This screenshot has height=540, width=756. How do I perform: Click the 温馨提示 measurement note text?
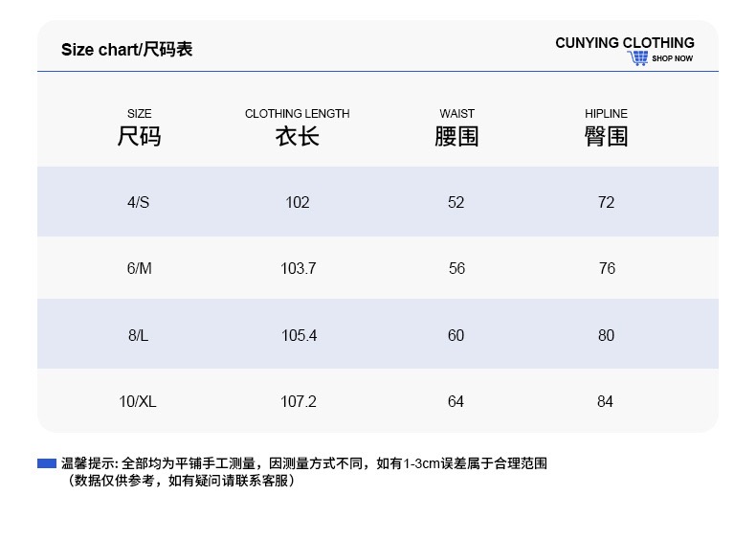point(304,463)
